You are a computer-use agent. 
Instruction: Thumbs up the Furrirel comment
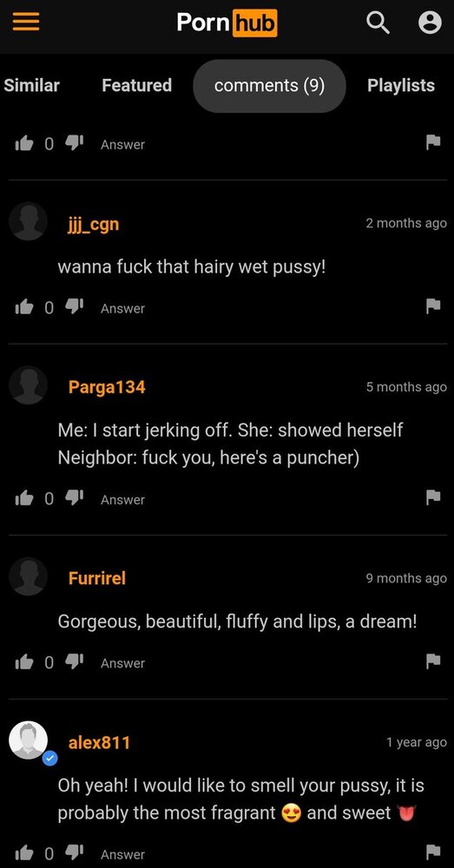click(24, 662)
